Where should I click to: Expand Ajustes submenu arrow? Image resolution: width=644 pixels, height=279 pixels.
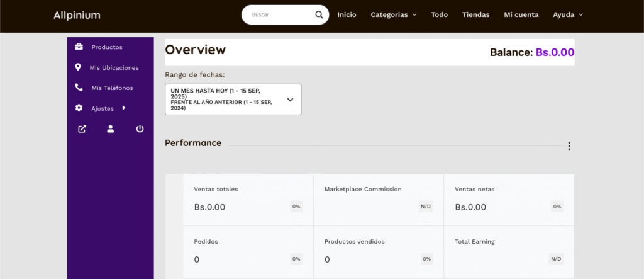pos(124,108)
